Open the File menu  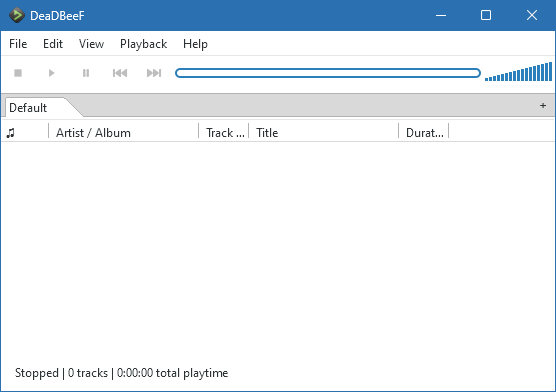[18, 44]
